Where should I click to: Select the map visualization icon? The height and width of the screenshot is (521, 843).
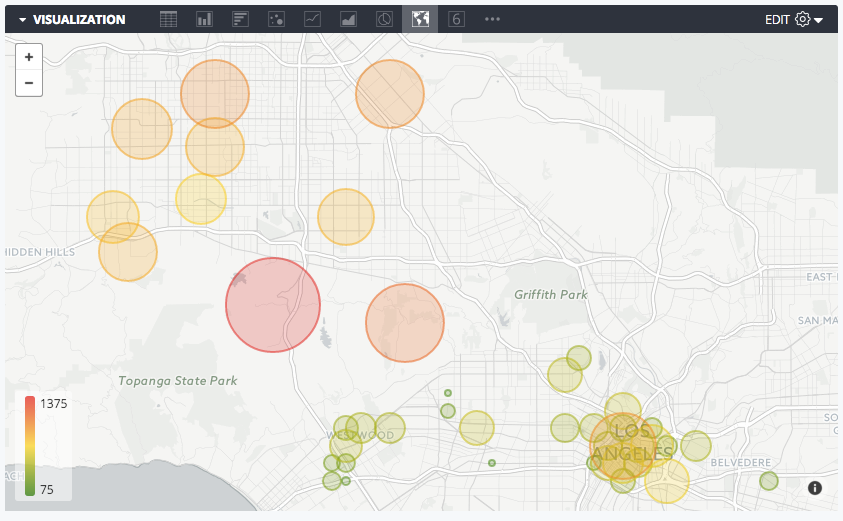420,19
